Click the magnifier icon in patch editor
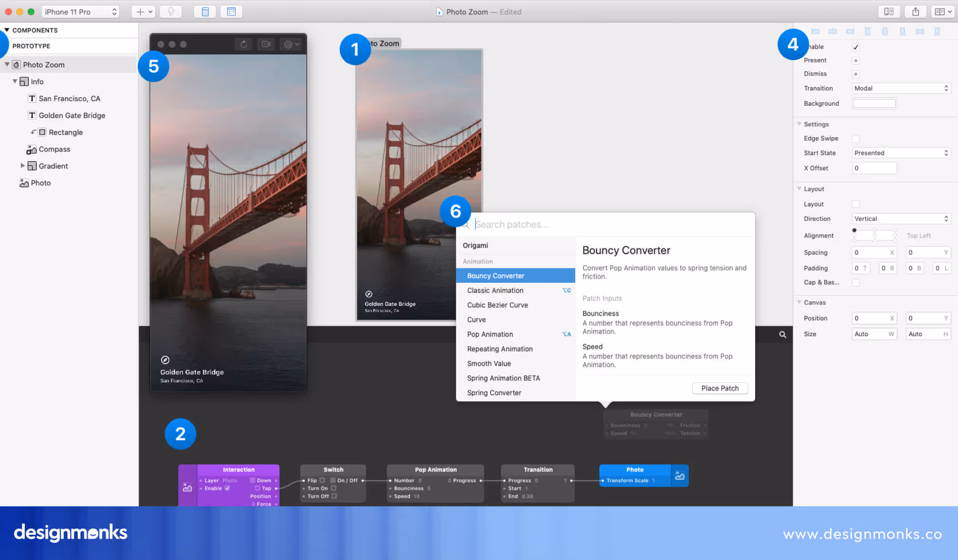 pyautogui.click(x=782, y=335)
